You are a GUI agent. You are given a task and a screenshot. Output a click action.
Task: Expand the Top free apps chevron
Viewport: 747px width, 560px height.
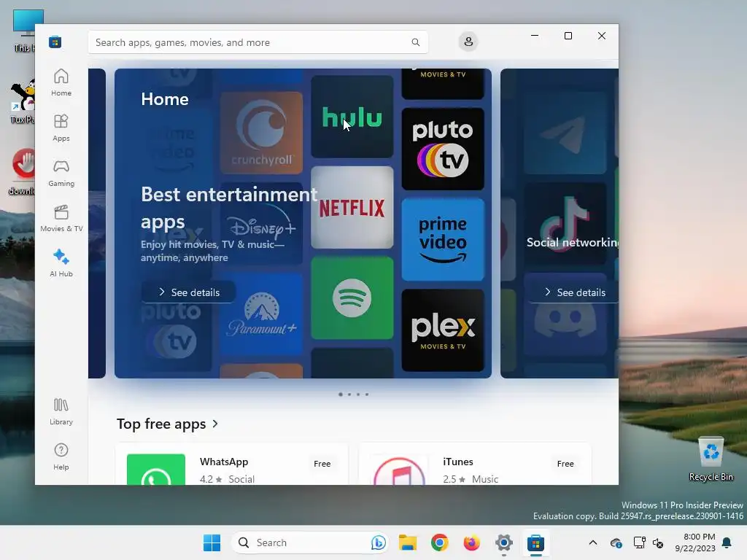215,424
